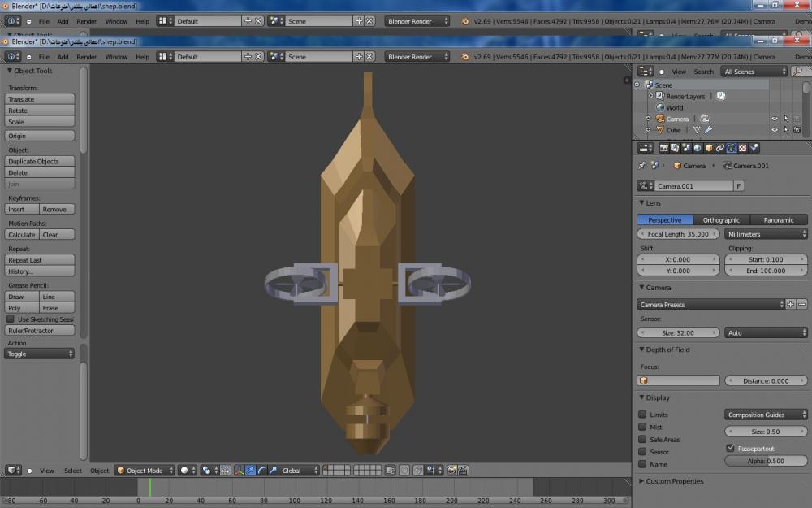The image size is (812, 508).
Task: Toggle the 3D manipulator widget icon
Action: coord(239,471)
